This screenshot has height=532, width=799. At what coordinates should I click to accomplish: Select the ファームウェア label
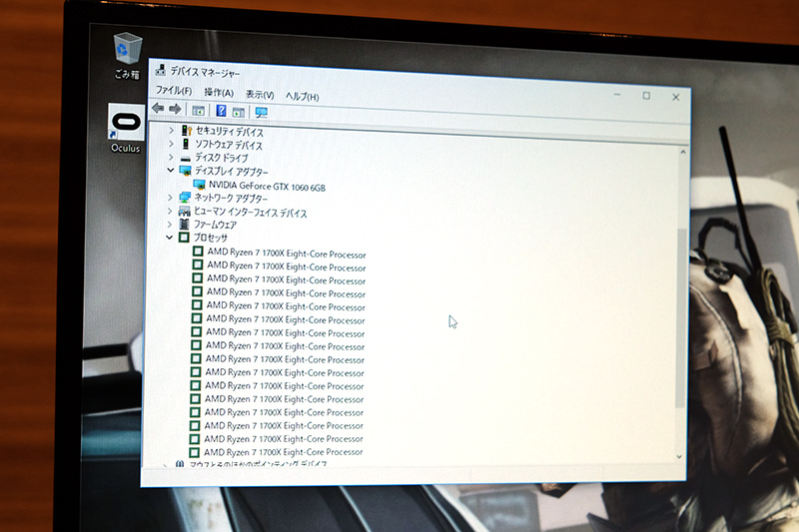(215, 225)
